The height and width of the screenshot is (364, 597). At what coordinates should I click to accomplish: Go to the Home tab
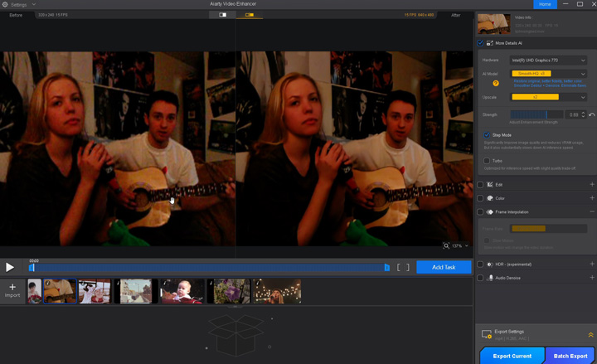pyautogui.click(x=545, y=4)
